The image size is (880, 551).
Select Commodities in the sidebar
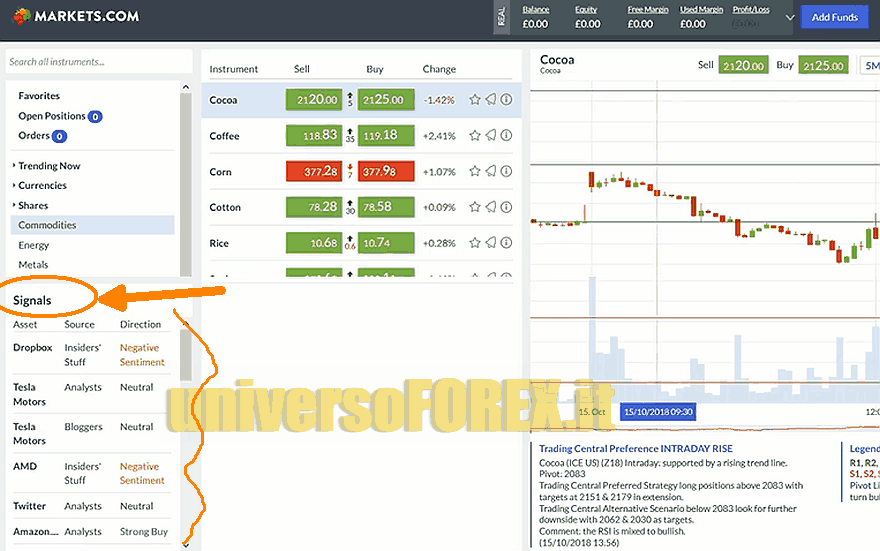pos(47,226)
